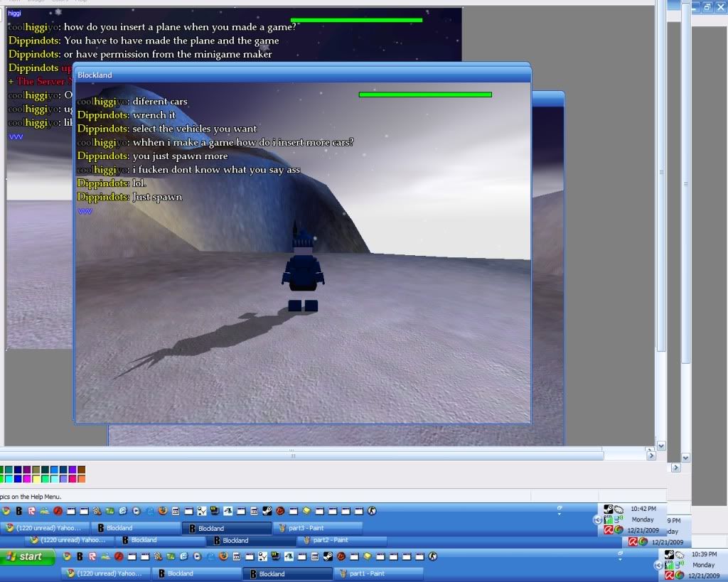Image resolution: width=728 pixels, height=582 pixels.
Task: Choose the brown swatch in Paint's palette
Action: pos(81,470)
